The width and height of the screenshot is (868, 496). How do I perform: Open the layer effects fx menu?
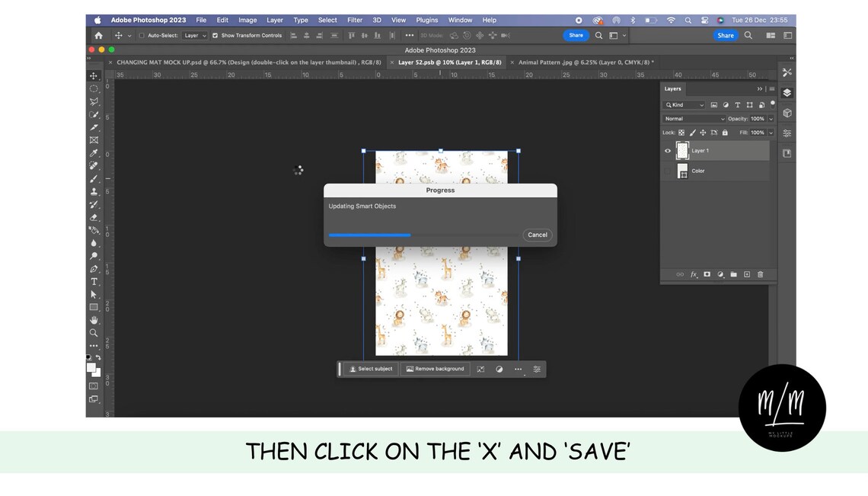[x=693, y=274]
